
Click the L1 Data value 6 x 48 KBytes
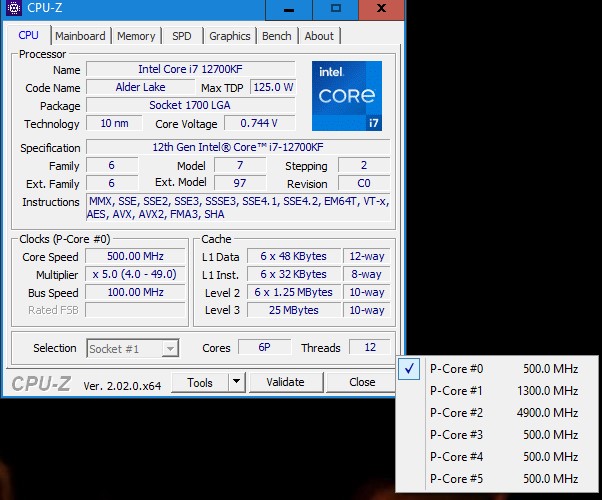pyautogui.click(x=294, y=256)
